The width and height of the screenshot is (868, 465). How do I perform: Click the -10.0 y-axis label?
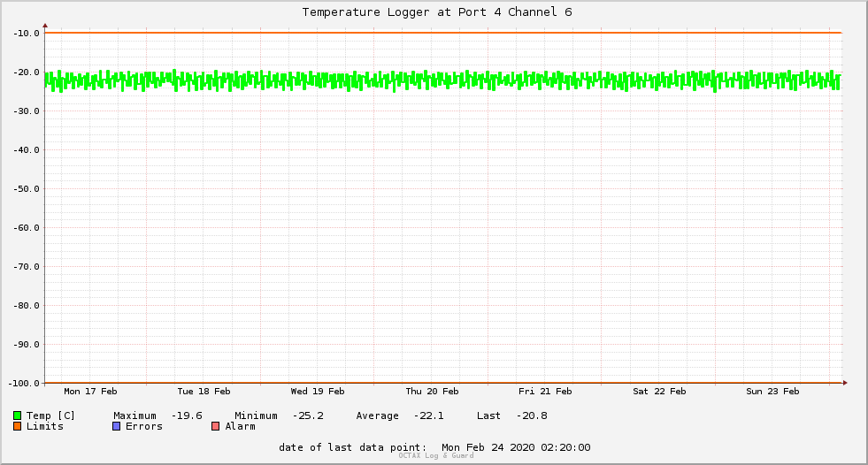pos(27,34)
